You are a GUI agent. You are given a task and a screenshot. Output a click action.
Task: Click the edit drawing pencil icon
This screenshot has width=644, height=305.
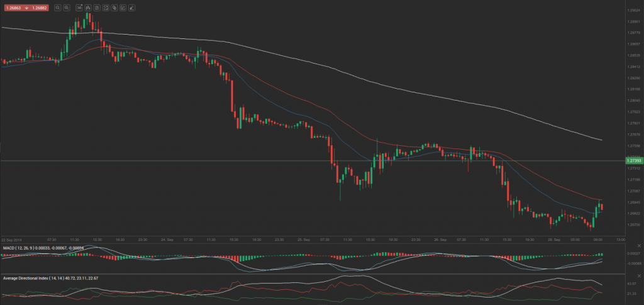pos(123,8)
